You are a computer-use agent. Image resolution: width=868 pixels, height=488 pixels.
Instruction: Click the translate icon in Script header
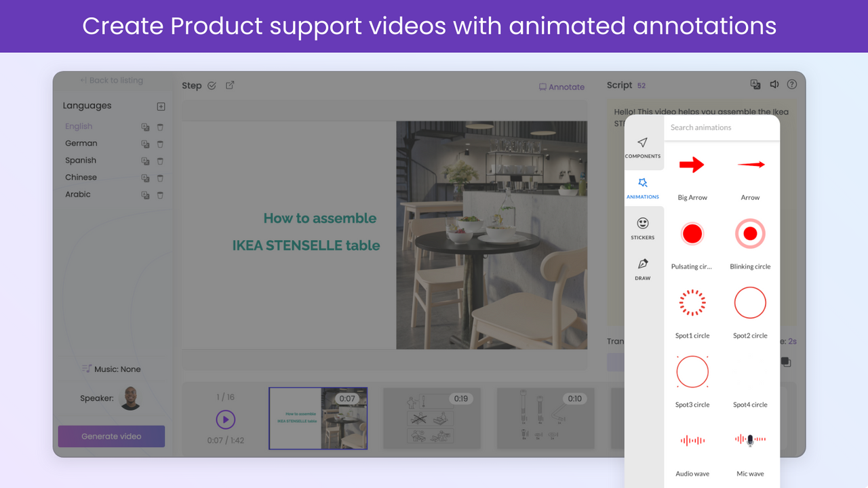[x=755, y=85]
